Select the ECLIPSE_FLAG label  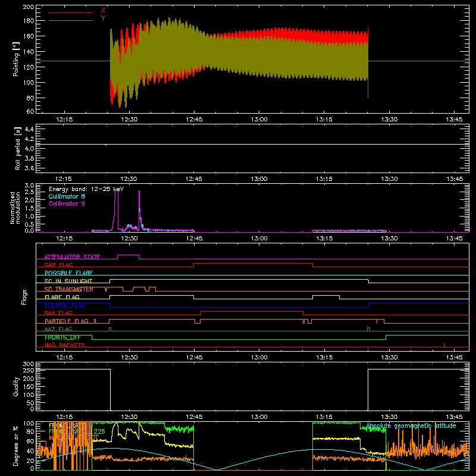click(x=65, y=305)
